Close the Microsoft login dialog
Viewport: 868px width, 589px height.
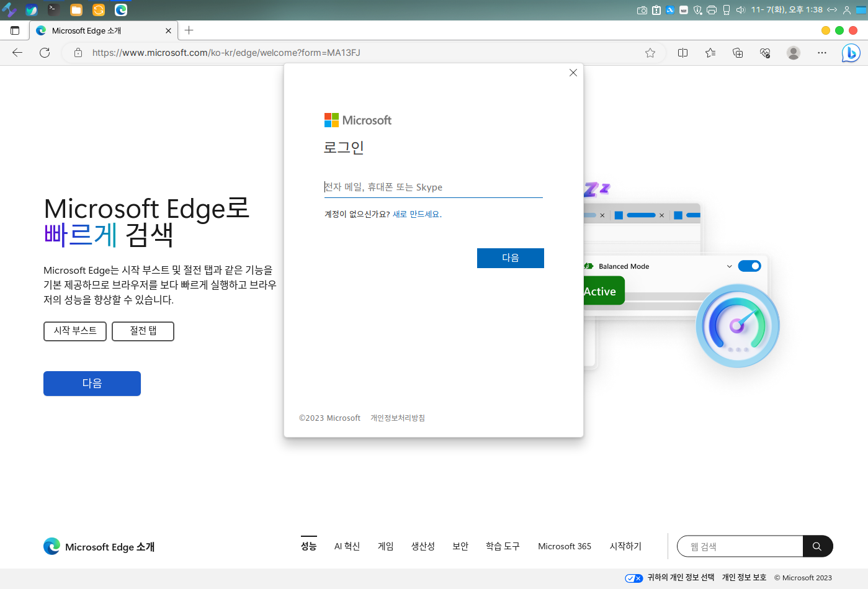(x=573, y=73)
